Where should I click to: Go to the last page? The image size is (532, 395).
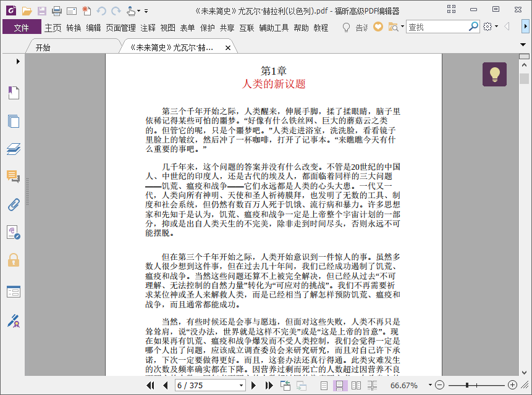pyautogui.click(x=269, y=385)
